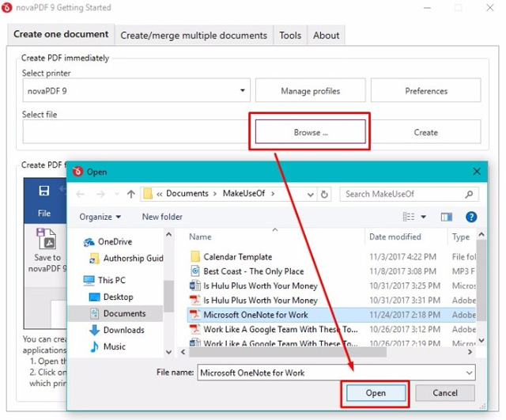Click the Search MakeUseOf field
Image resolution: width=506 pixels, height=420 pixels.
[402, 194]
